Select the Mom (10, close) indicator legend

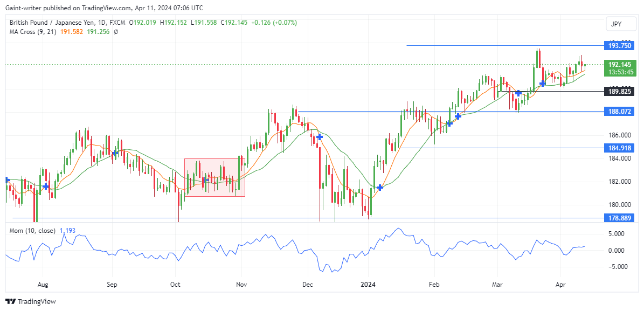tap(32, 231)
